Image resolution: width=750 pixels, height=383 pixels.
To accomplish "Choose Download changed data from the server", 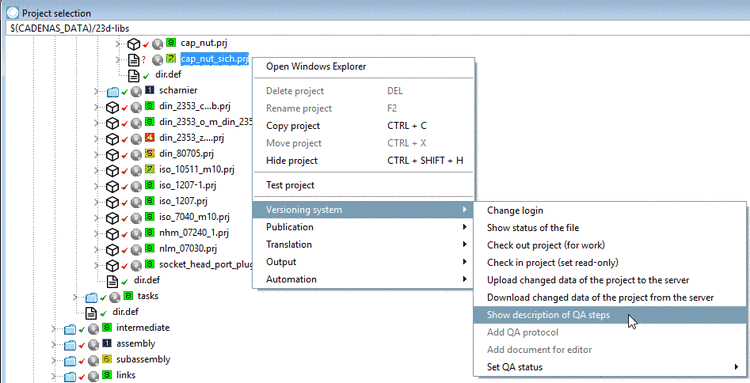I will click(610, 297).
